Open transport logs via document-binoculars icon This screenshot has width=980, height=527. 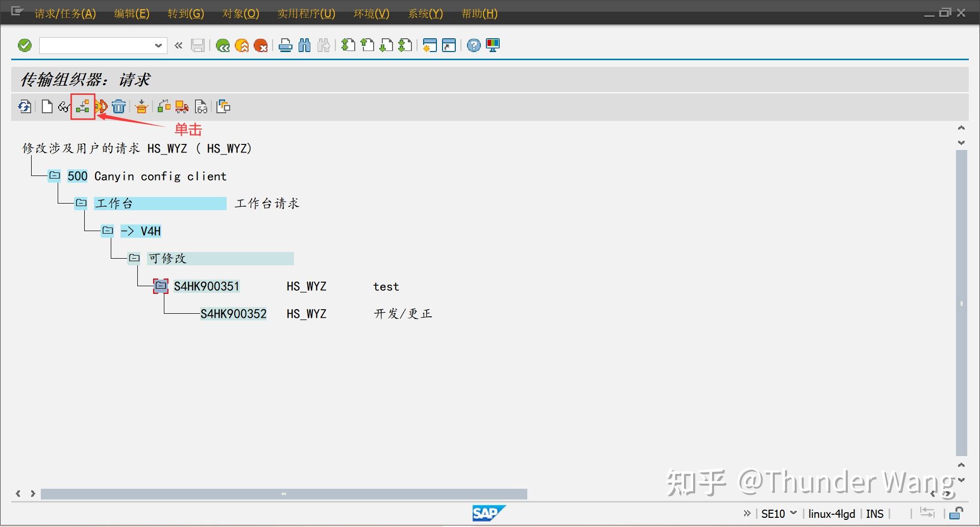pos(201,106)
